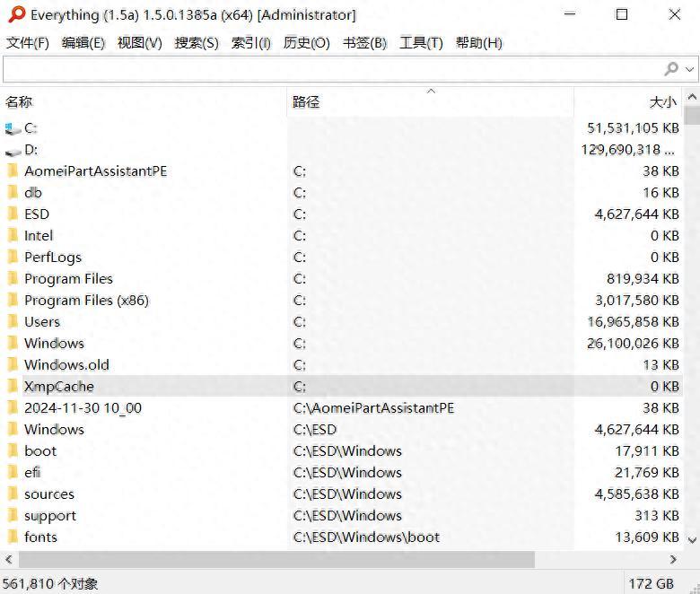This screenshot has height=594, width=700.
Task: Click the Windows.old folder icon
Action: point(13,365)
